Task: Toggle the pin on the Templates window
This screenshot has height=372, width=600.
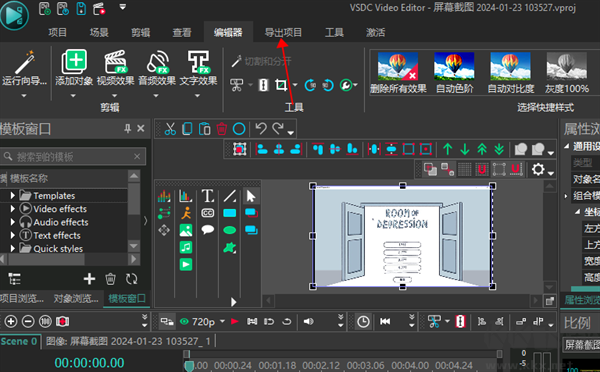Action: [x=127, y=129]
